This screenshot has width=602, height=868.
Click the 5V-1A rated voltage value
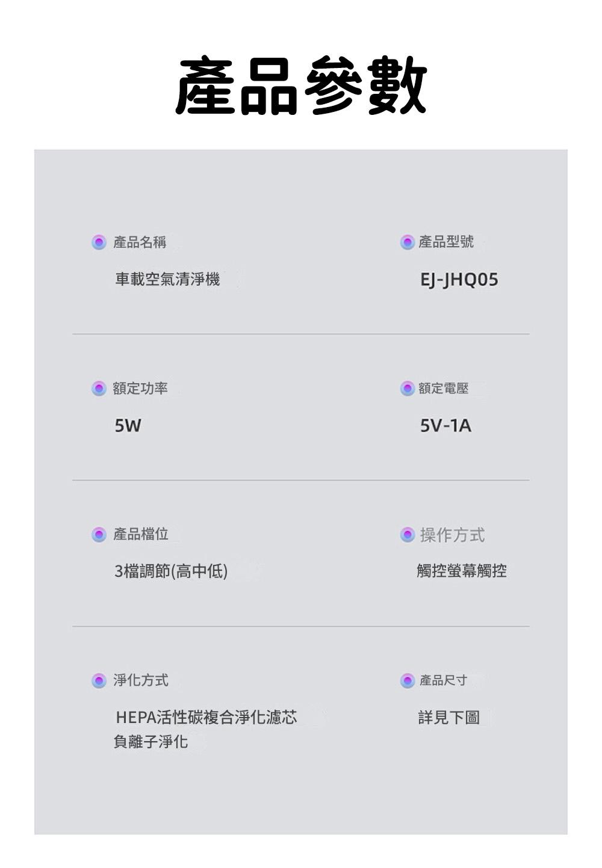pos(445,426)
